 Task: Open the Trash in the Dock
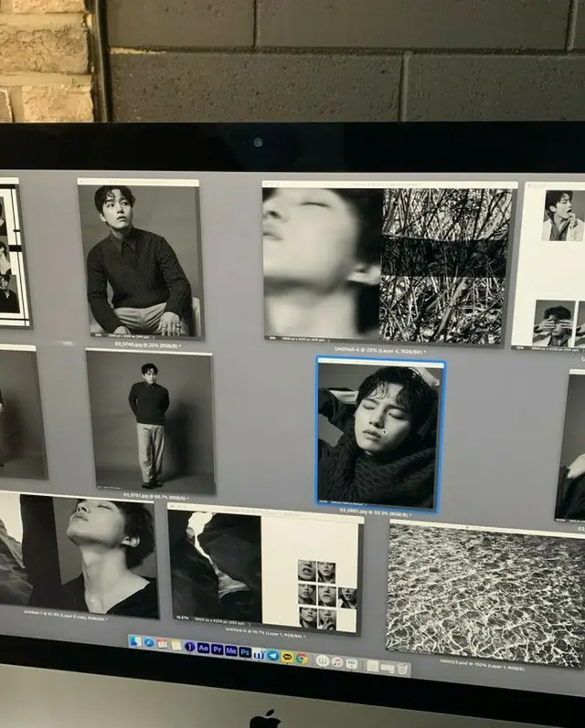click(x=402, y=669)
